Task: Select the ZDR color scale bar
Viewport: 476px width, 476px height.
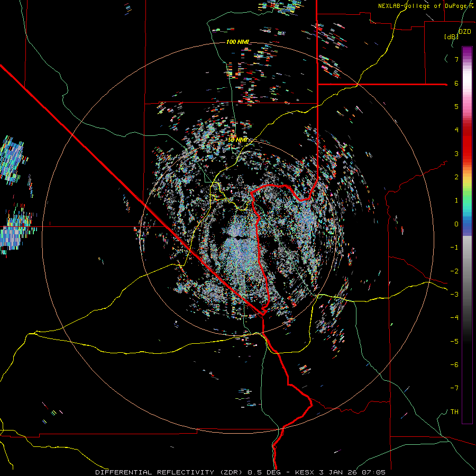Action: [x=467, y=235]
